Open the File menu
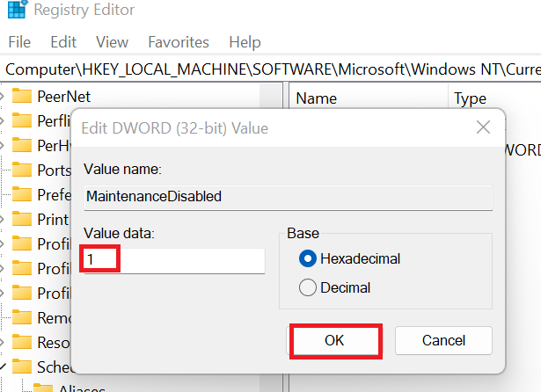This screenshot has width=541, height=392. tap(19, 42)
